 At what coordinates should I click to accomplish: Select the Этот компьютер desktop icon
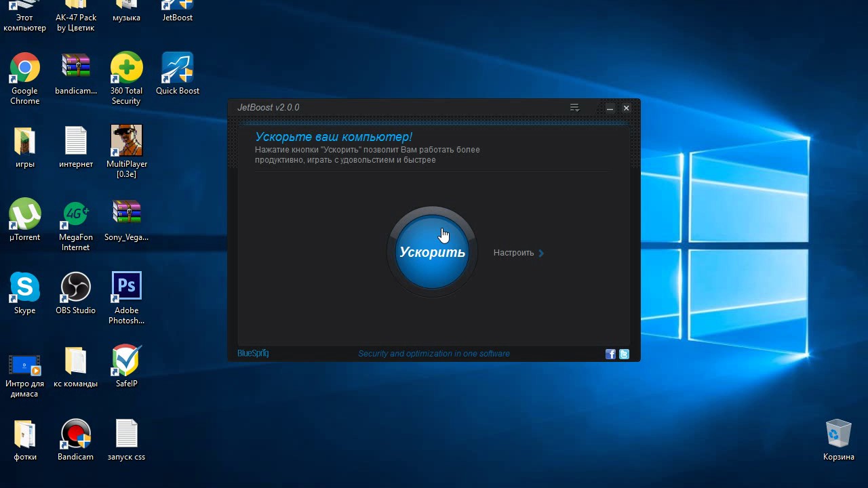pos(25,16)
